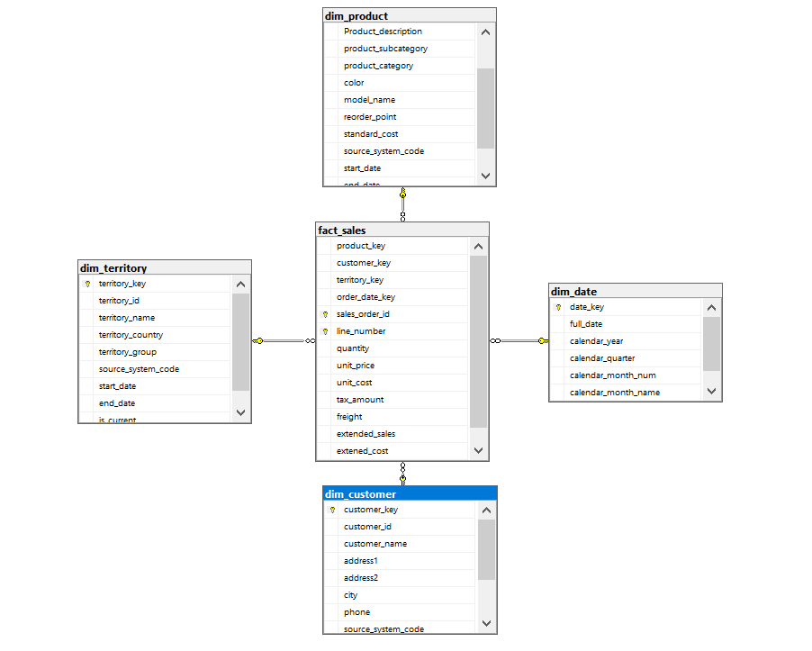The width and height of the screenshot is (812, 651).
Task: Click the key icon beside customer_key in dim_customer
Action: (332, 509)
